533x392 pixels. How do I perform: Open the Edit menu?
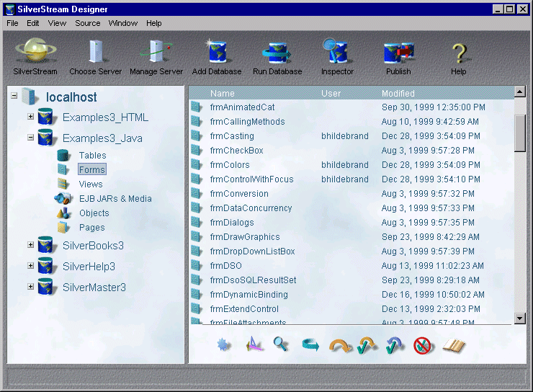point(33,23)
